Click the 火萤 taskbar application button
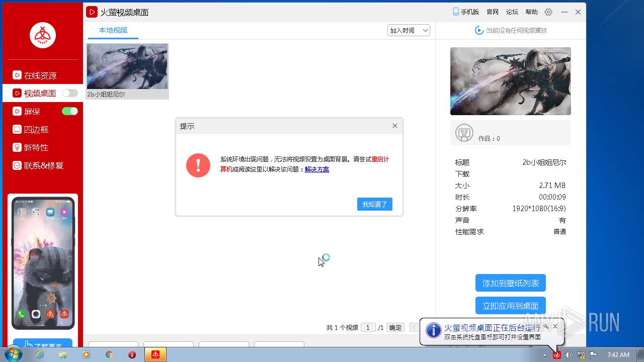The height and width of the screenshot is (362, 644). pyautogui.click(x=155, y=354)
